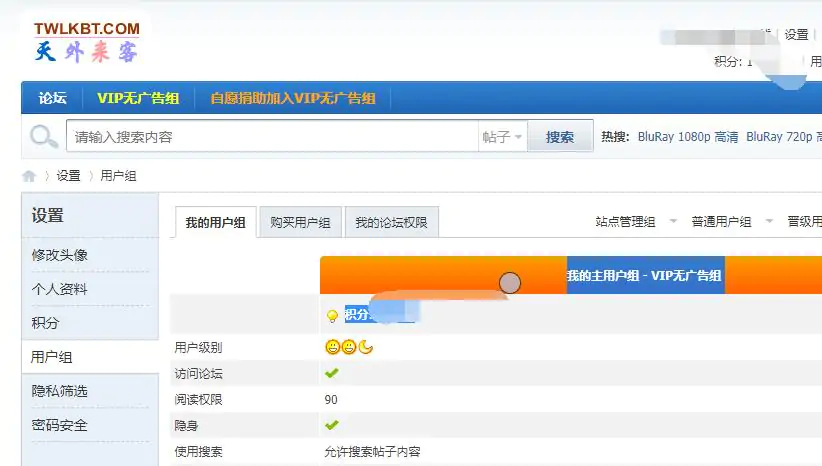Click the 访问论坛 row label
The height and width of the screenshot is (466, 822).
[x=198, y=373]
